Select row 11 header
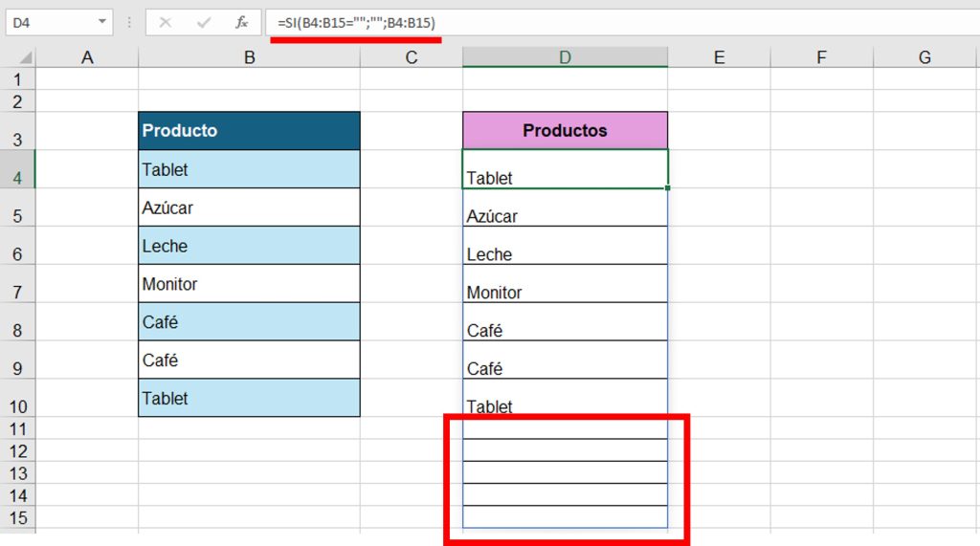Screen dimensions: 980x546 18,428
